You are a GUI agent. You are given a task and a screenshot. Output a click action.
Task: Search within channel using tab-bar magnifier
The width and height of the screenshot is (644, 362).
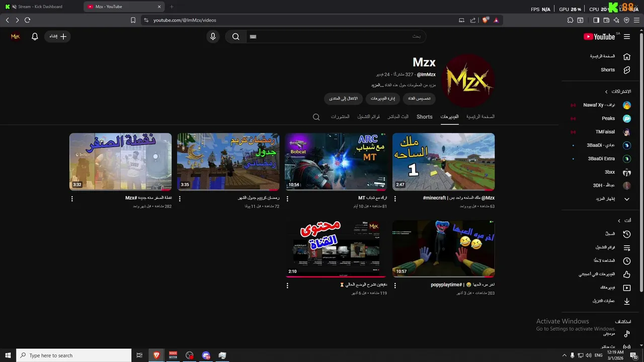[316, 117]
